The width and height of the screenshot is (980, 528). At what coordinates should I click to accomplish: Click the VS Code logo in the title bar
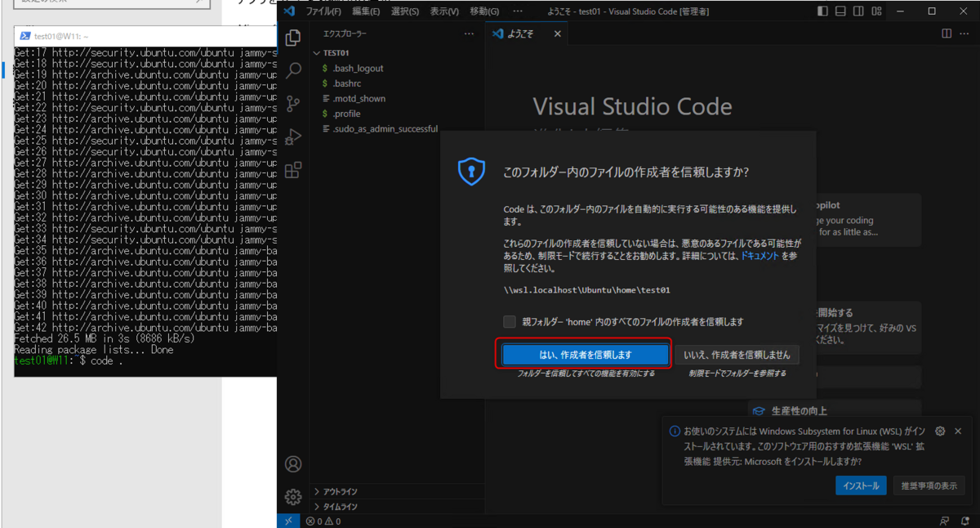[x=289, y=11]
